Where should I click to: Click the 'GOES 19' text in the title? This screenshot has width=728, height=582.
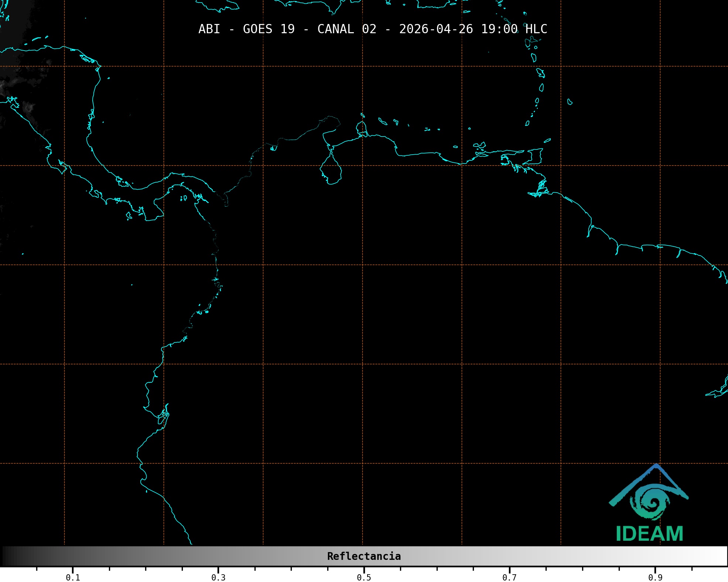pos(269,29)
